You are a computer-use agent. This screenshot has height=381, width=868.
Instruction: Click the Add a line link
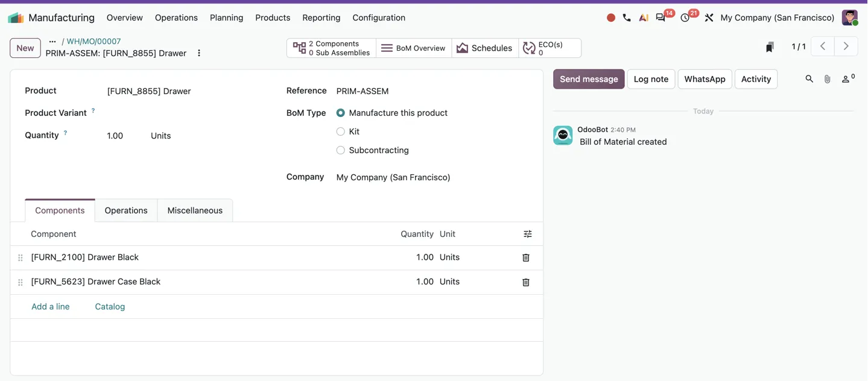pos(51,306)
